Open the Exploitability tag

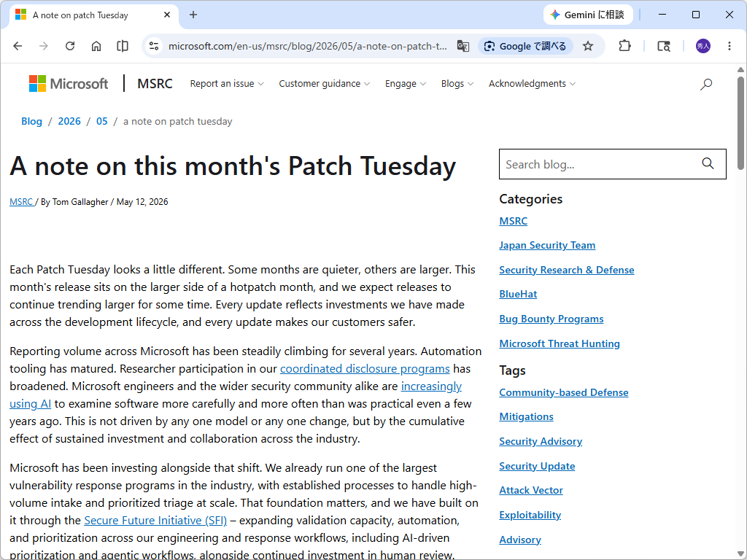[x=530, y=516]
